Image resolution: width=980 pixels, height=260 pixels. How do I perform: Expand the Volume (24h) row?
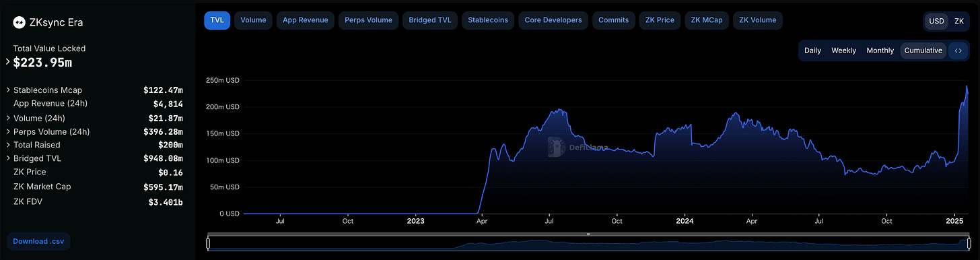[x=8, y=118]
